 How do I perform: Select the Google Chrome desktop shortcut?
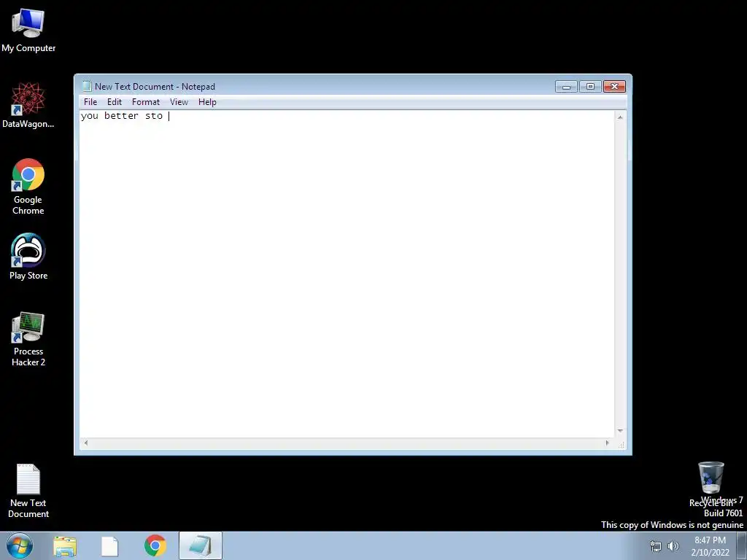pos(28,187)
